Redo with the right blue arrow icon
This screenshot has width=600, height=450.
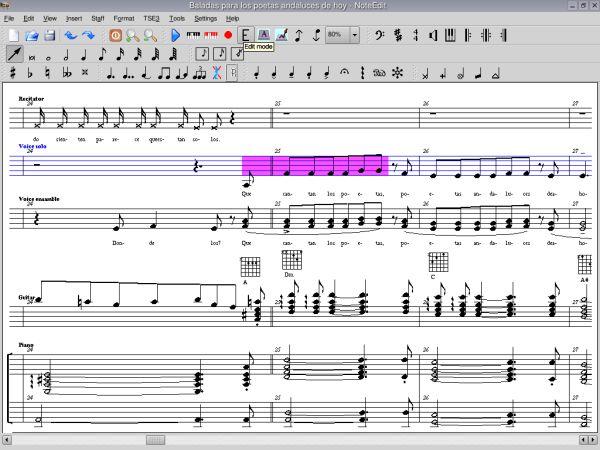pos(88,36)
